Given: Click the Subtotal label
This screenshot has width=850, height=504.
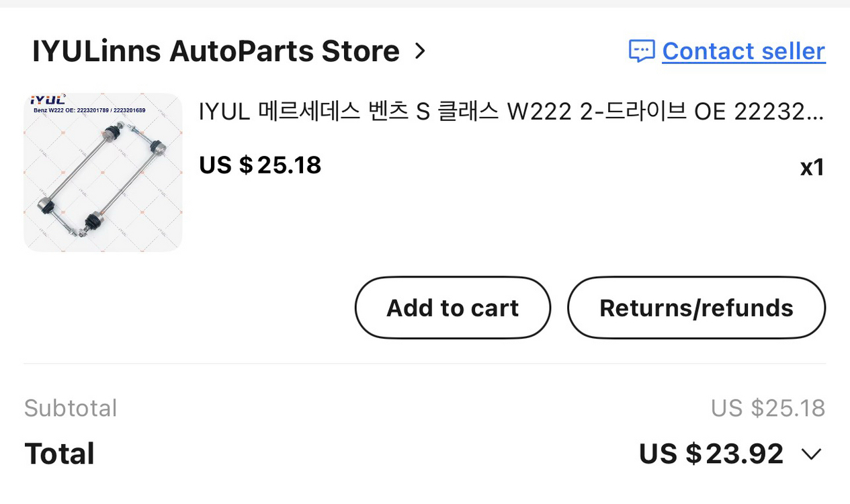Looking at the screenshot, I should (70, 408).
